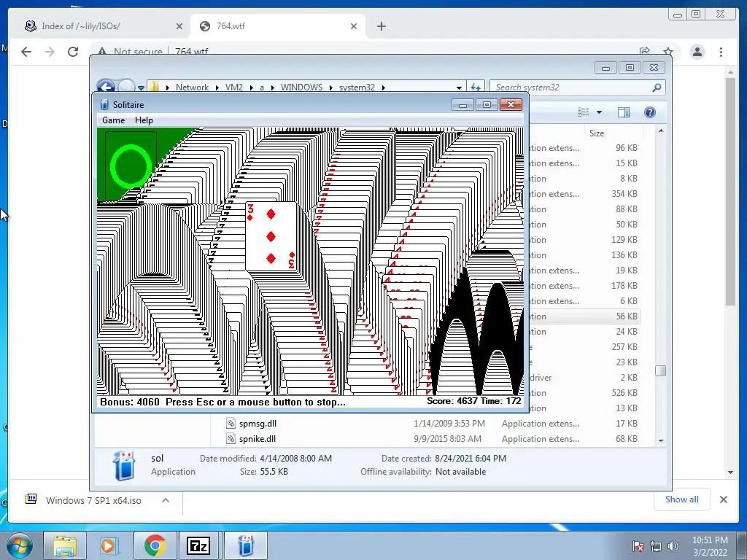Expand address bar history dropdown
This screenshot has width=747, height=560.
[x=460, y=87]
